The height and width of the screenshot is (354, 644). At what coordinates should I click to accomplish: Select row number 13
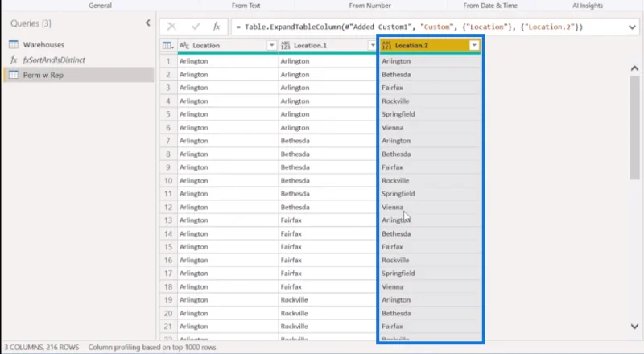tap(168, 220)
